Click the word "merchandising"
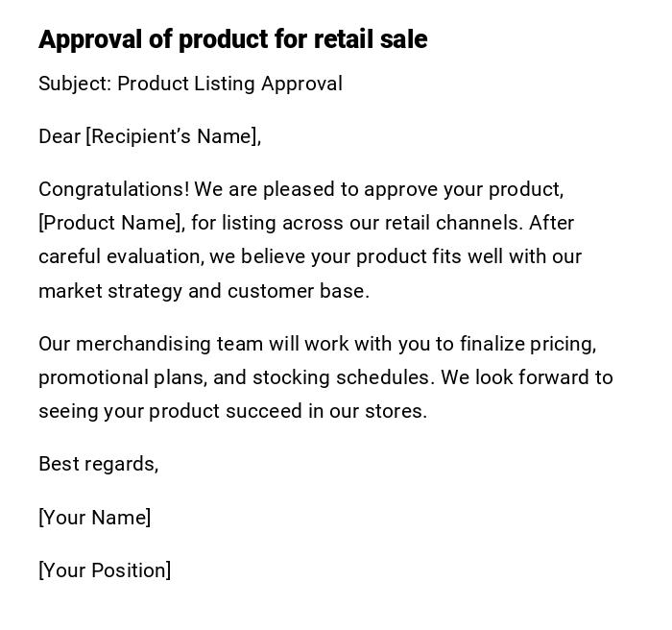 tap(143, 344)
